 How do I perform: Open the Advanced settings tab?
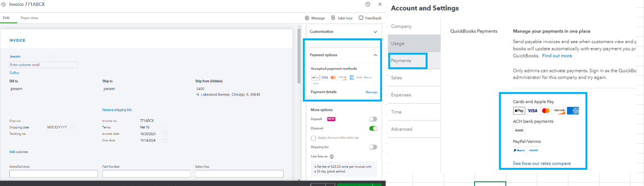tap(414, 129)
